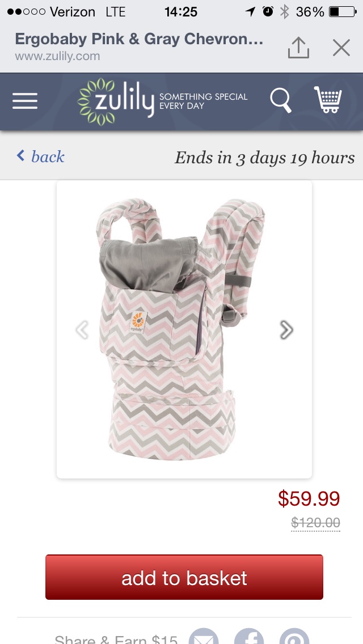Tap the page title Ergobaby Pink & Gray Chevron

coord(139,39)
